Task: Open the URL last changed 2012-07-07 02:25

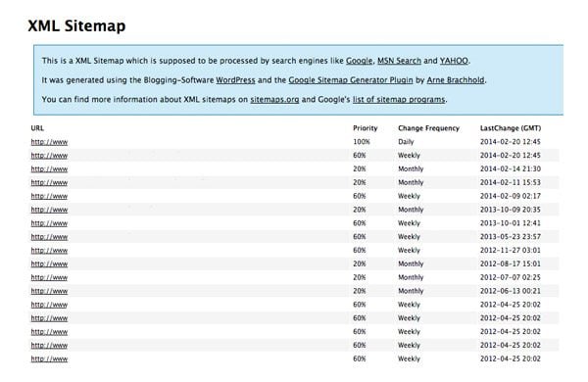Action: point(49,277)
